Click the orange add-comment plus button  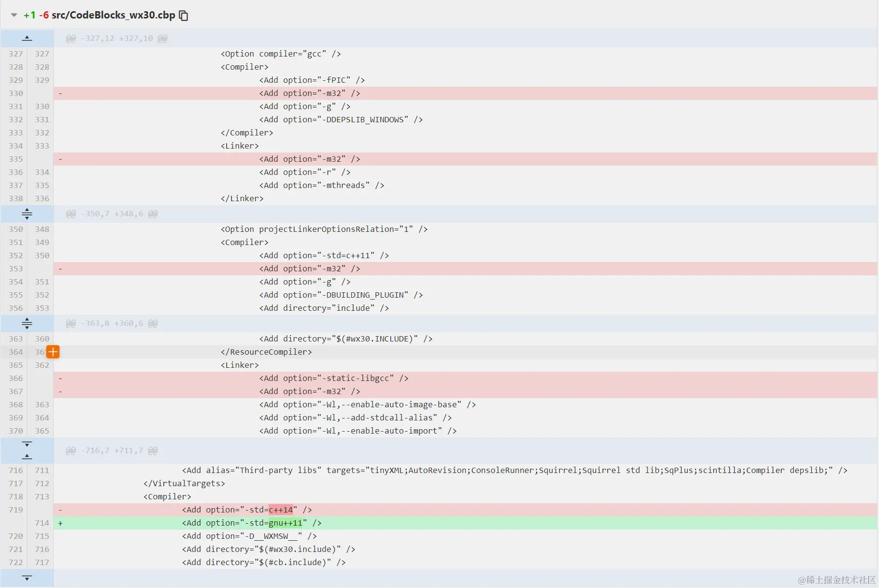[53, 352]
